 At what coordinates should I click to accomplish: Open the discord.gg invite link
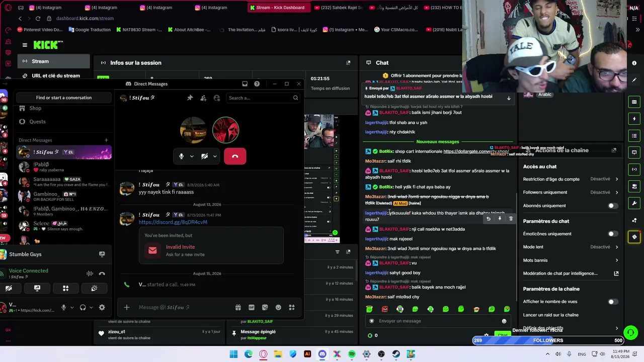[x=173, y=222]
